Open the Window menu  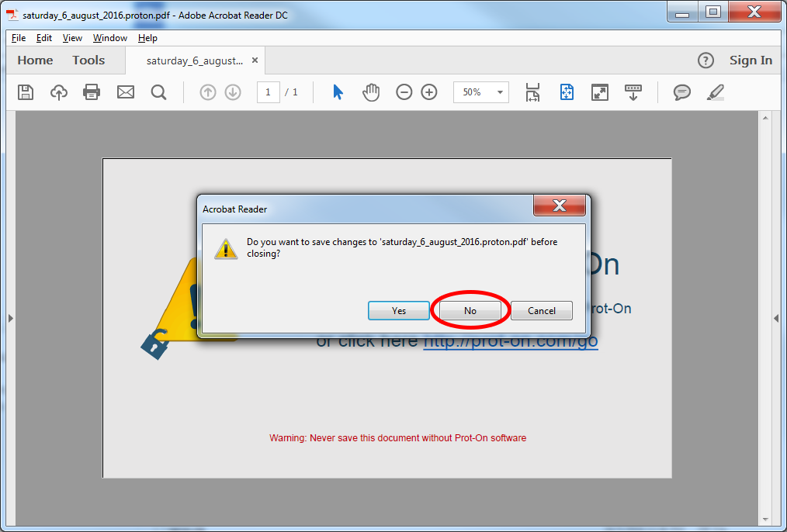[x=110, y=38]
